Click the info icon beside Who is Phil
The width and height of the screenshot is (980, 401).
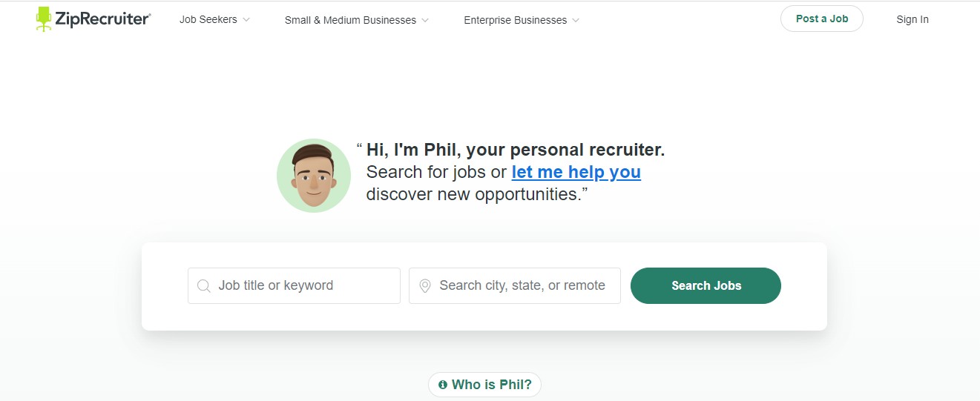click(443, 385)
